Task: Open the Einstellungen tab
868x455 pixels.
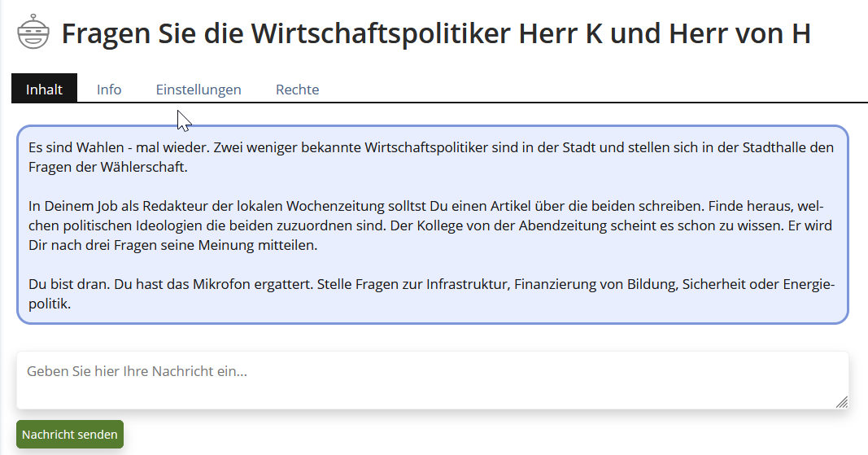Action: (198, 89)
